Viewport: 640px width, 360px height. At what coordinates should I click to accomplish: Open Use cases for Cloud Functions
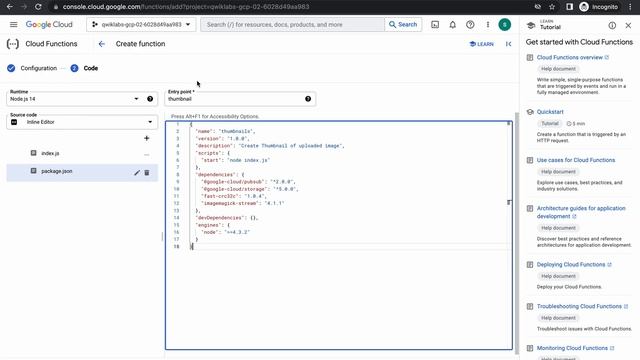click(x=576, y=160)
